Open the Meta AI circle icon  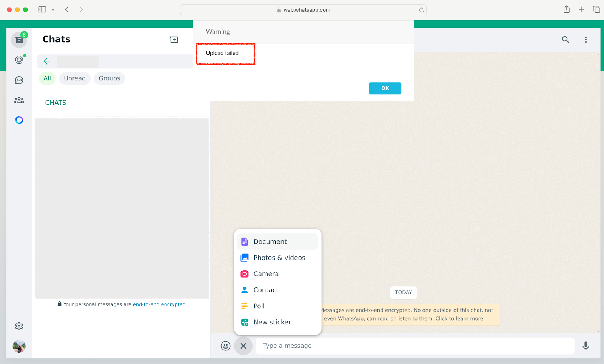19,120
